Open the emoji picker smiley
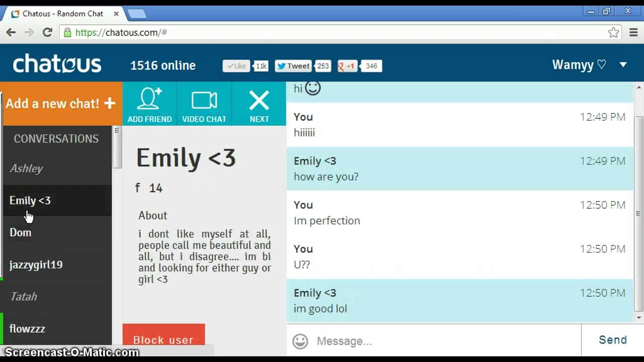The width and height of the screenshot is (644, 362). pyautogui.click(x=300, y=341)
